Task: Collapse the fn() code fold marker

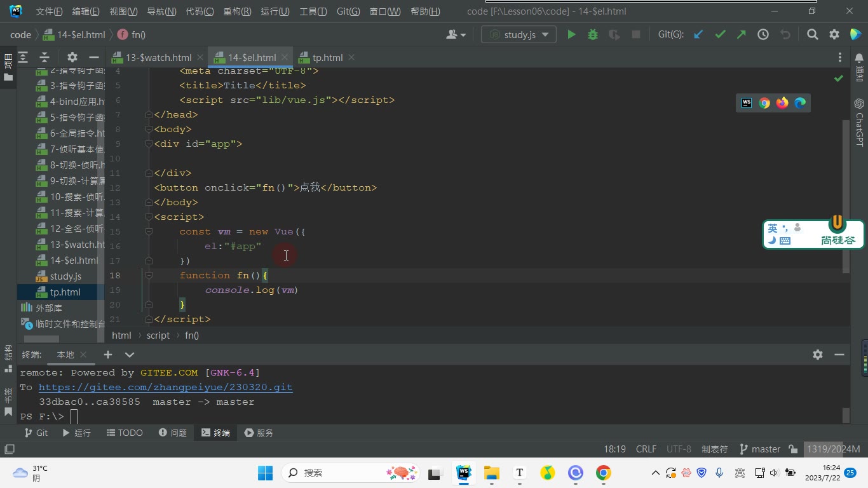Action: [x=149, y=275]
